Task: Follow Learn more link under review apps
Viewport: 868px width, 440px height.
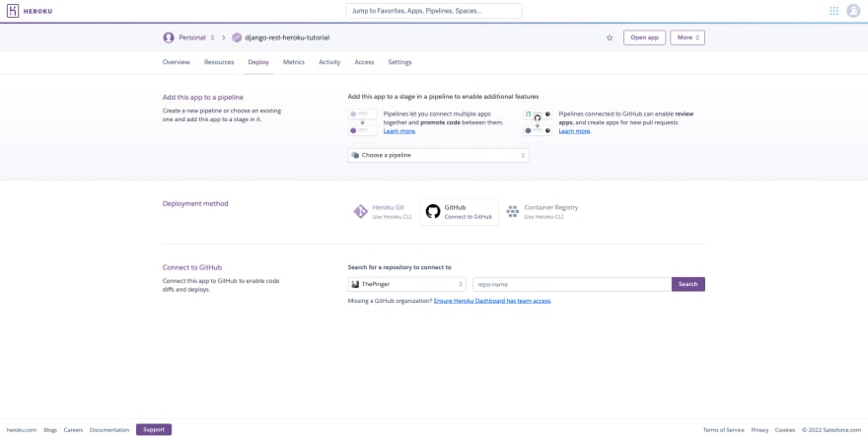Action: point(574,131)
